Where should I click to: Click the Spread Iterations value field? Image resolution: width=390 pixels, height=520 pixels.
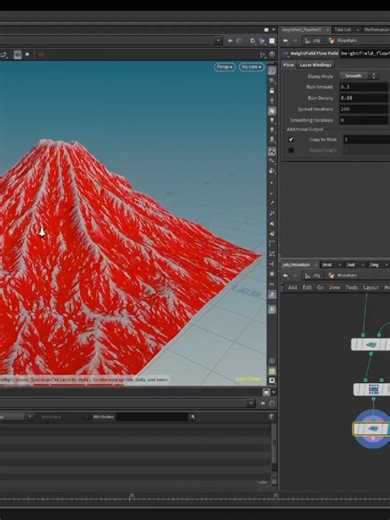coord(364,109)
